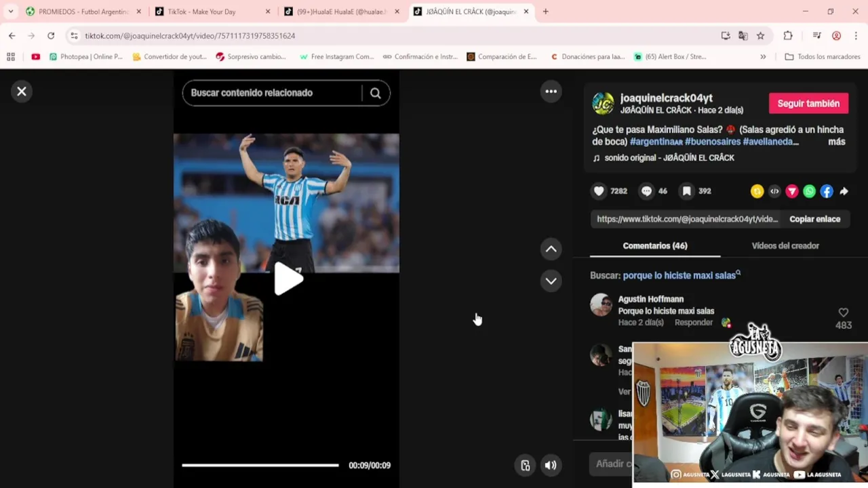Open the tab search dropdown arrow
The image size is (868, 488).
coord(10,12)
